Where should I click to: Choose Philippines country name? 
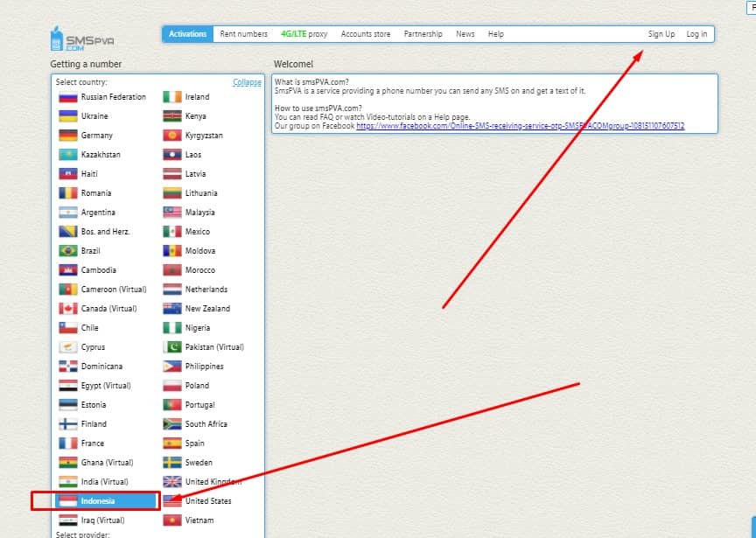point(205,367)
